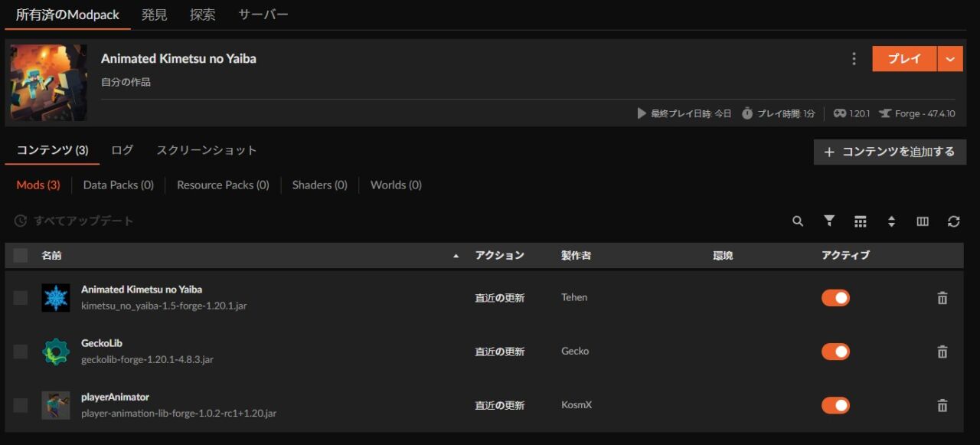Open the column settings icon
980x445 pixels.
click(x=923, y=221)
